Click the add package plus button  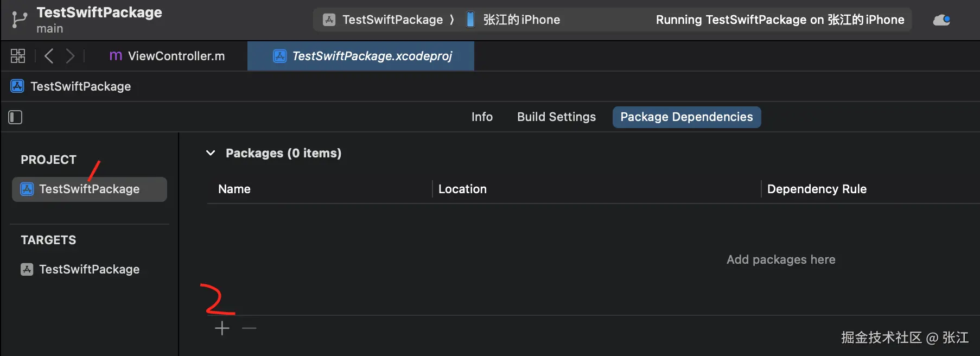tap(222, 328)
